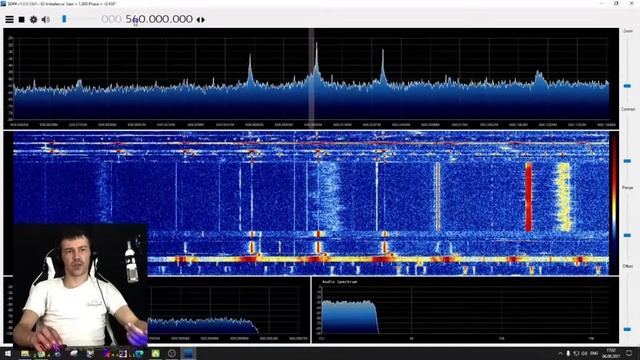Click the microphone tray icon

(x=568, y=353)
